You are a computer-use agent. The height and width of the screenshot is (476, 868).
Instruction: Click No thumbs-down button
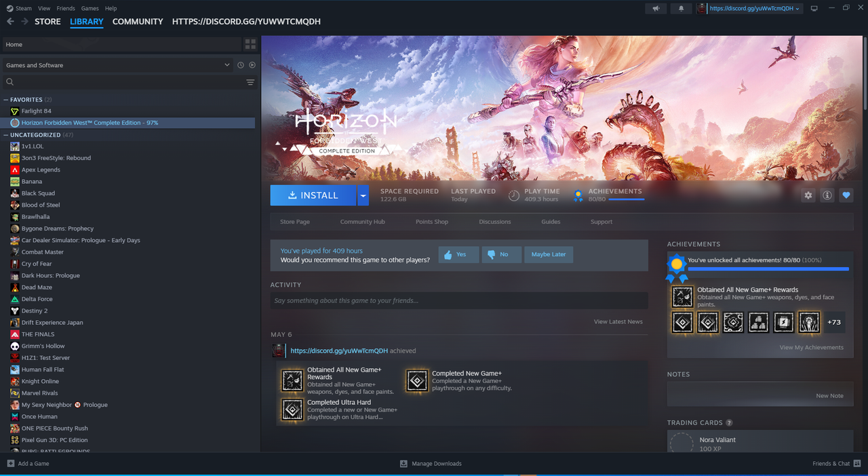point(501,254)
